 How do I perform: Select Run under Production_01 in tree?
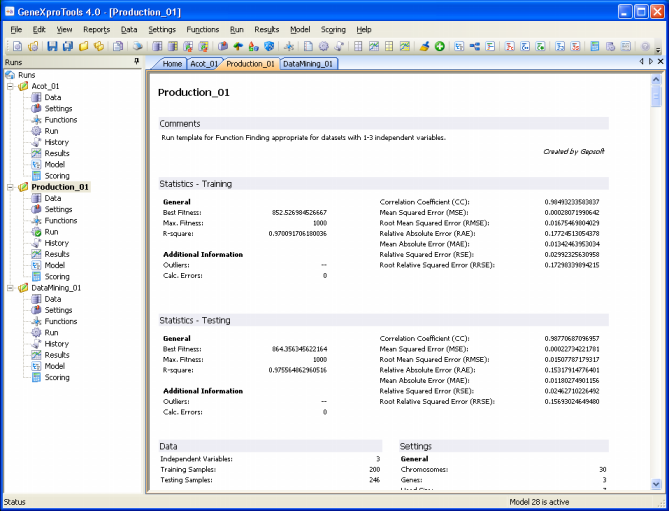click(51, 232)
